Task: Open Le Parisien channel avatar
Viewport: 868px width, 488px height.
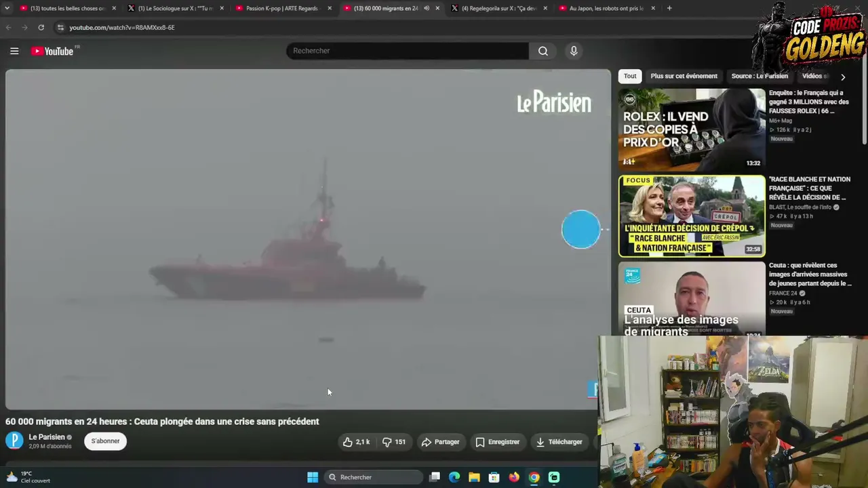Action: point(14,441)
